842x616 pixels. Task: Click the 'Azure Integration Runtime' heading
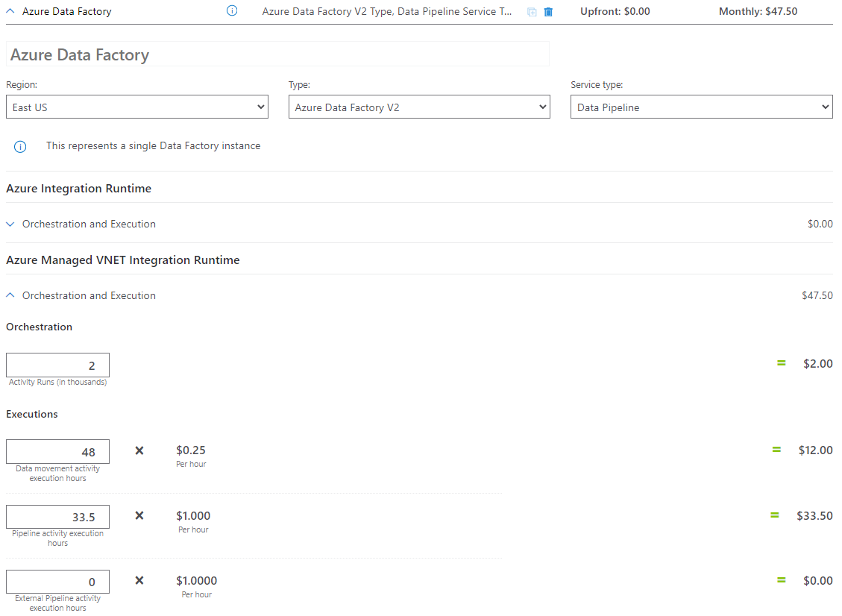[x=78, y=189]
